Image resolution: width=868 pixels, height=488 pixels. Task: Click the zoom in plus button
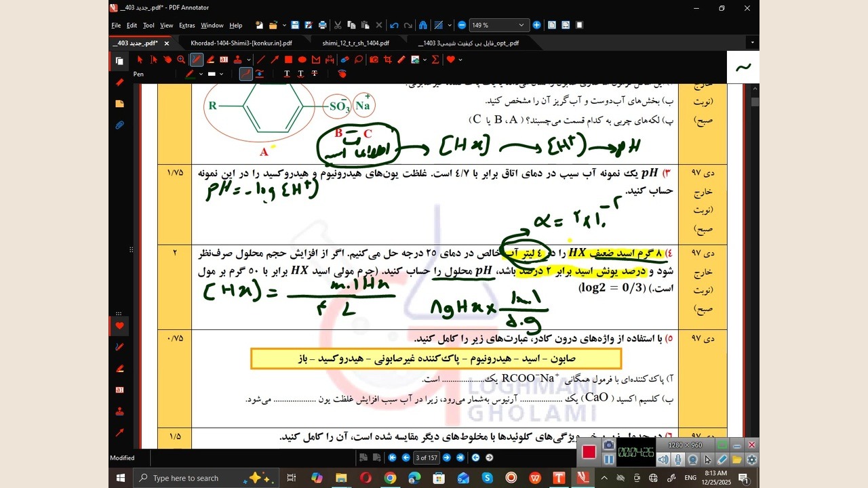point(536,25)
